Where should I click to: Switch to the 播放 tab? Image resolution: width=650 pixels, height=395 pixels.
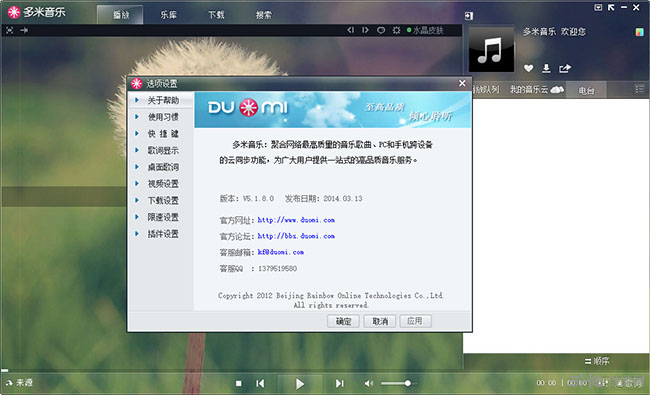tap(121, 15)
